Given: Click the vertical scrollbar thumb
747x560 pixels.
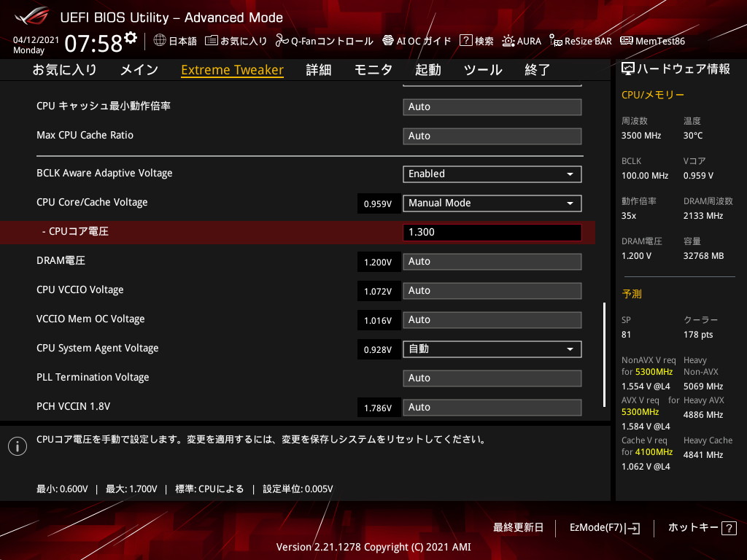Looking at the screenshot, I should 604,354.
